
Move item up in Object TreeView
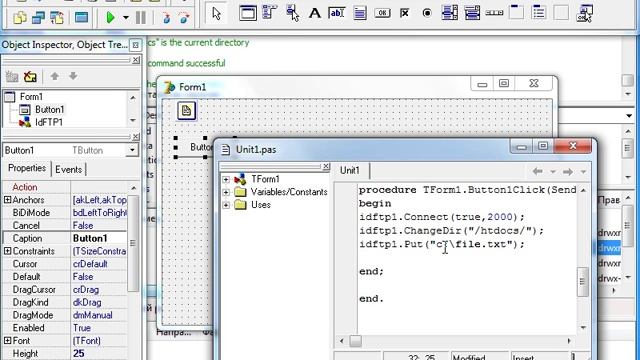pyautogui.click(x=54, y=76)
